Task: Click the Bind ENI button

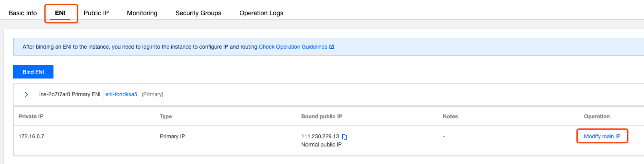Action: point(33,72)
